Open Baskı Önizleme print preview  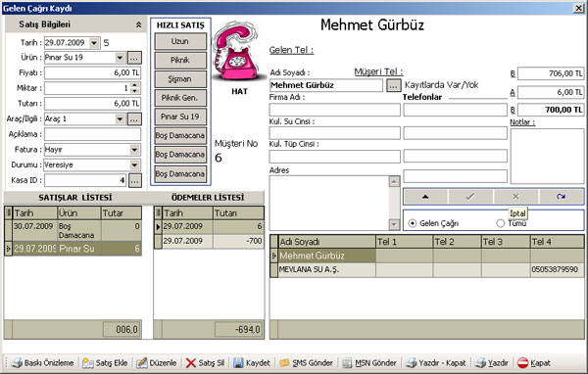pyautogui.click(x=42, y=363)
